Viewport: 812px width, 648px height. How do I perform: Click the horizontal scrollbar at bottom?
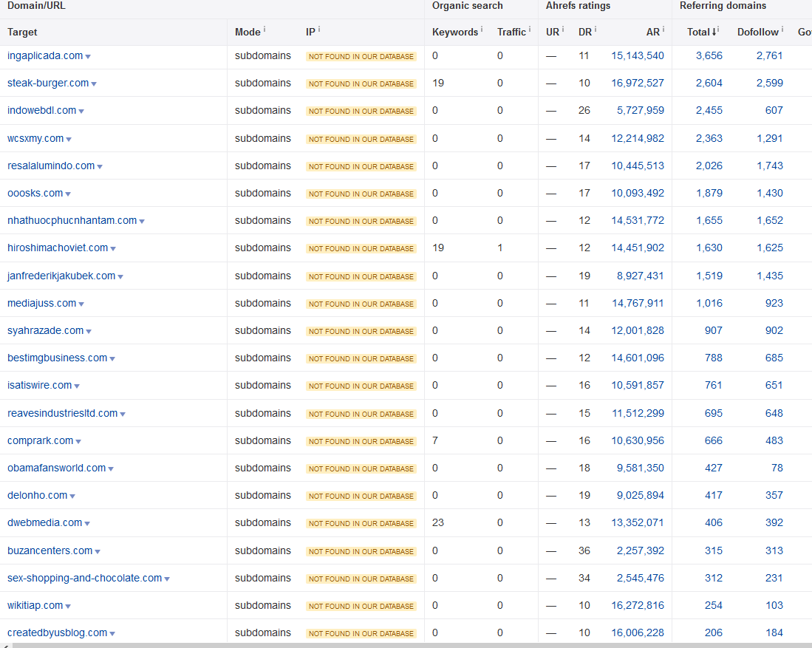(x=412, y=645)
